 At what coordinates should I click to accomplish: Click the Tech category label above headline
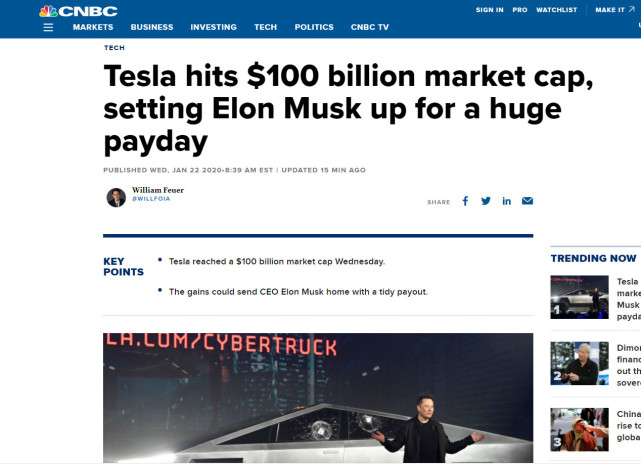[114, 48]
